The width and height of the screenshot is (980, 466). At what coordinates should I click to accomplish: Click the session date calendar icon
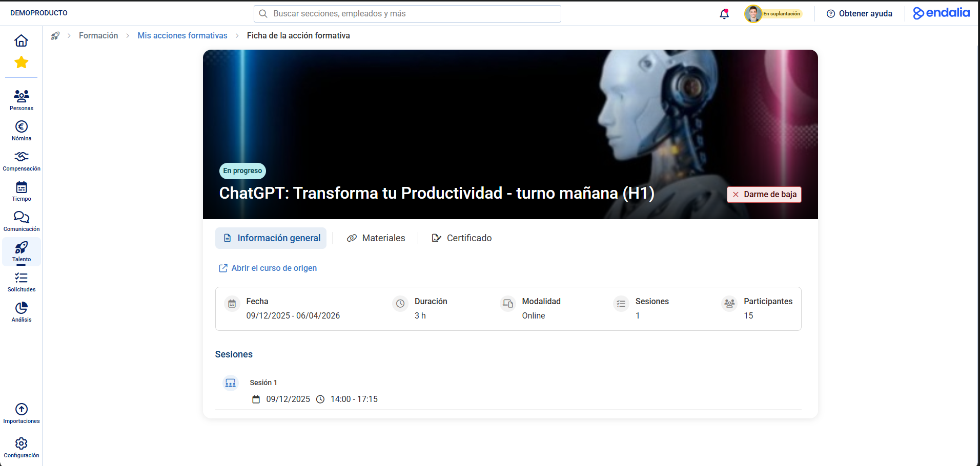(256, 399)
